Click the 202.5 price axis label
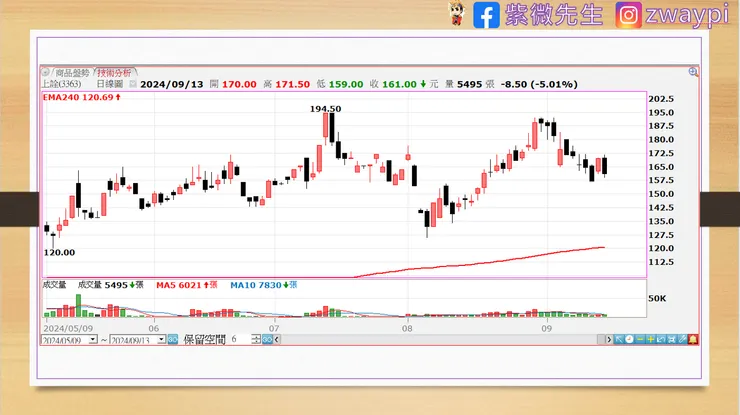 click(x=661, y=99)
